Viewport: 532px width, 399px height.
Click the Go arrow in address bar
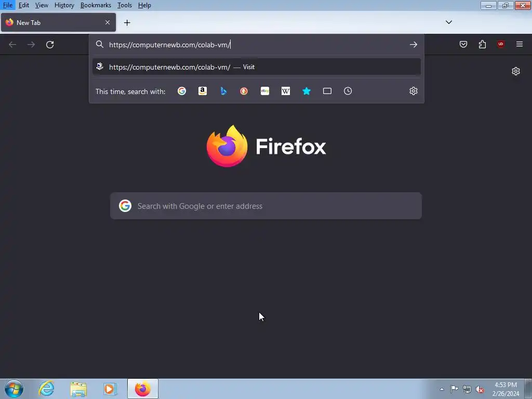tap(413, 45)
